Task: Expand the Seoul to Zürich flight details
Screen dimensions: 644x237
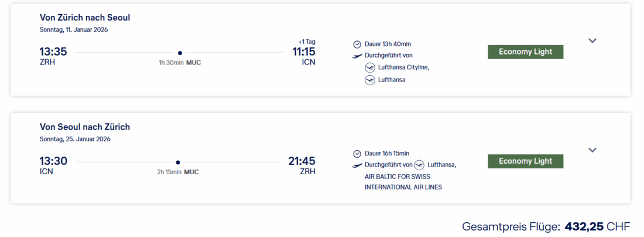Action: point(592,150)
